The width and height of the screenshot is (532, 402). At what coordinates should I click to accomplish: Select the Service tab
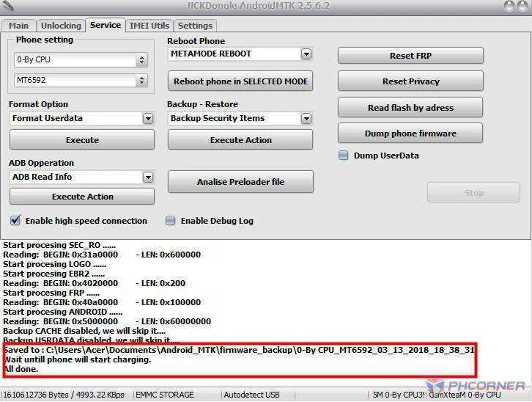point(106,25)
